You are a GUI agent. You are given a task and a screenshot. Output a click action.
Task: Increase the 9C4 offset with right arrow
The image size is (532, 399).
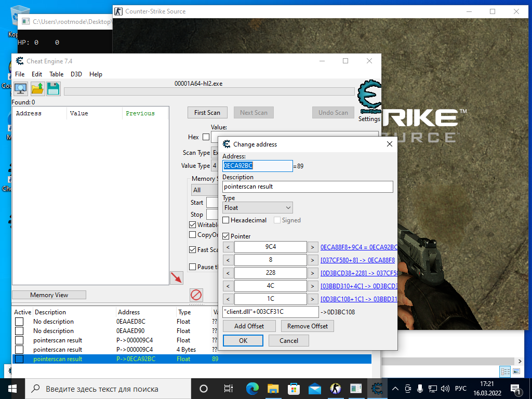pyautogui.click(x=313, y=247)
